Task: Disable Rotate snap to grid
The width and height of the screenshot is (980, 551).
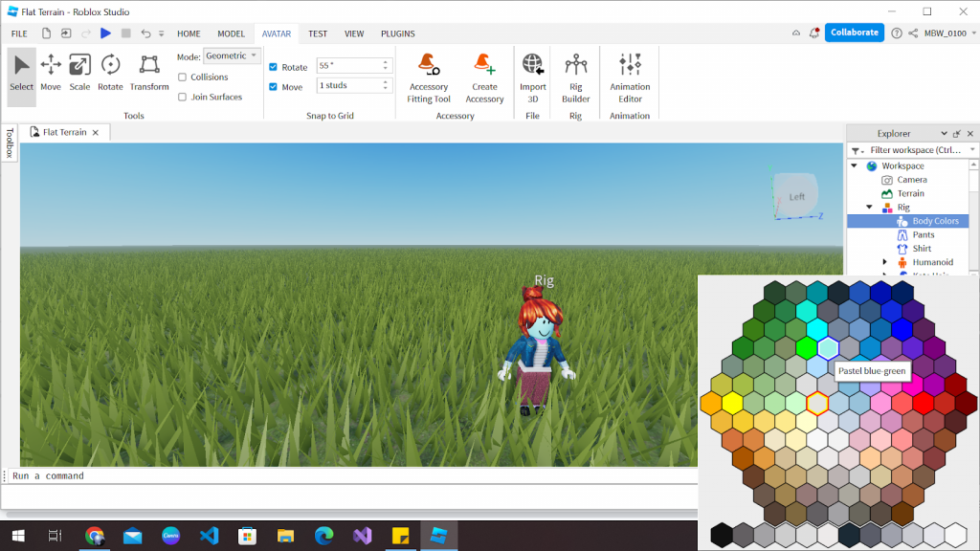Action: pyautogui.click(x=274, y=67)
